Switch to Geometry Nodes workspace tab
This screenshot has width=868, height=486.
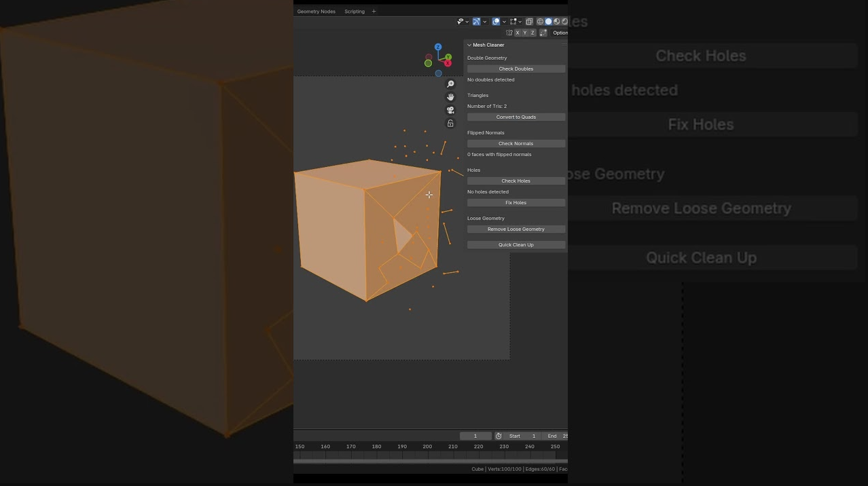click(317, 12)
